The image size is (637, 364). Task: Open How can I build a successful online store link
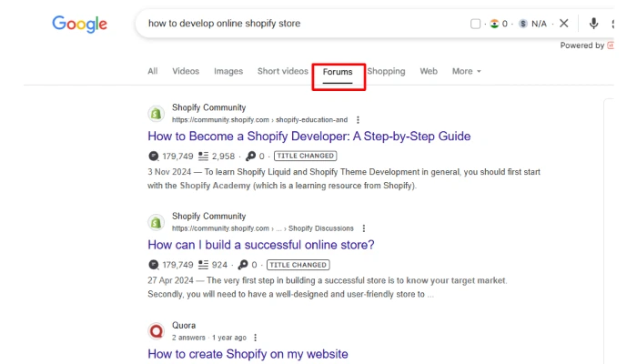tap(261, 245)
